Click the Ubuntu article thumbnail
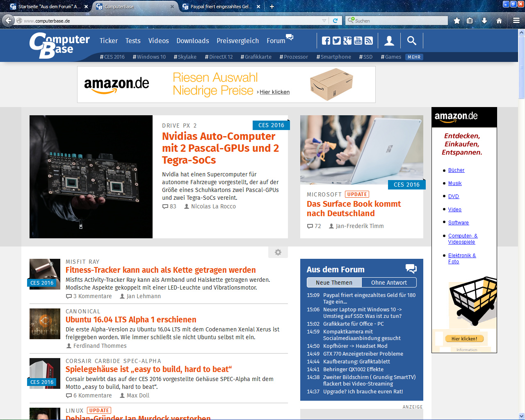 click(45, 324)
